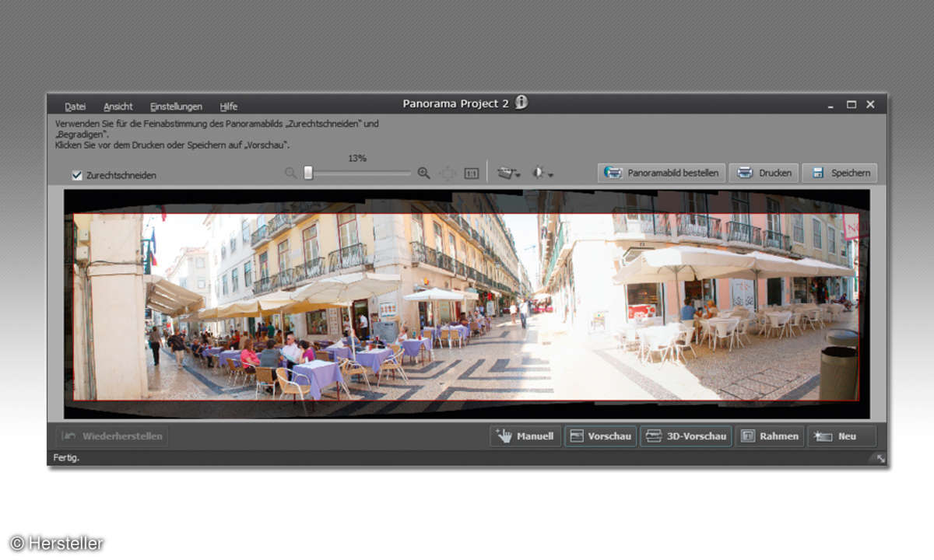The image size is (934, 560).
Task: Open the Hilfe menu
Action: click(229, 107)
